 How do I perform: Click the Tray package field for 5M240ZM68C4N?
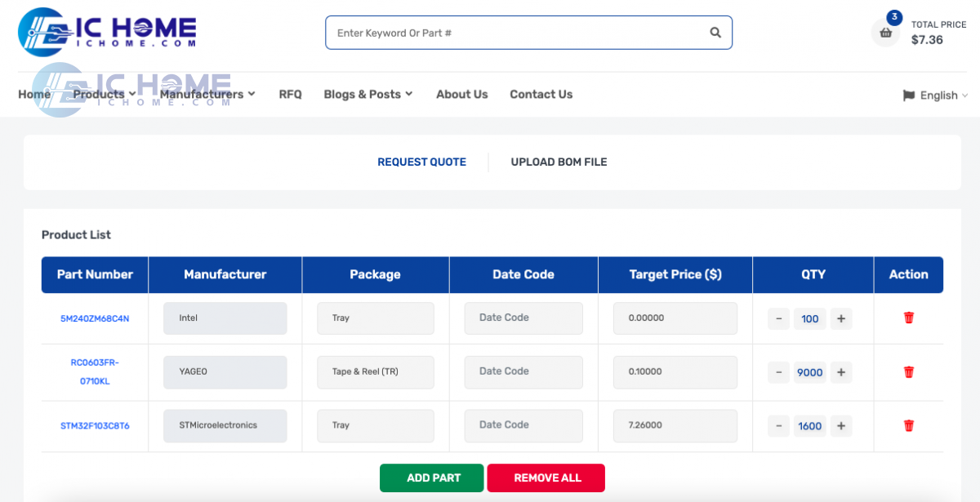click(376, 318)
